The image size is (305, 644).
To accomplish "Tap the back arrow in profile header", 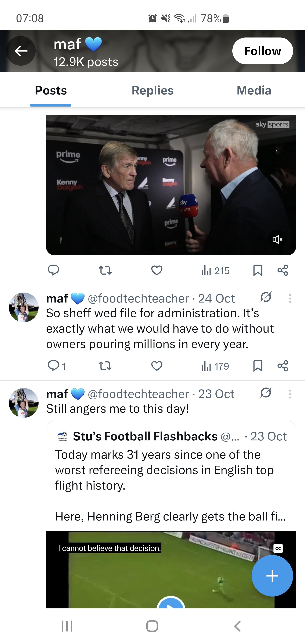I will 21,51.
